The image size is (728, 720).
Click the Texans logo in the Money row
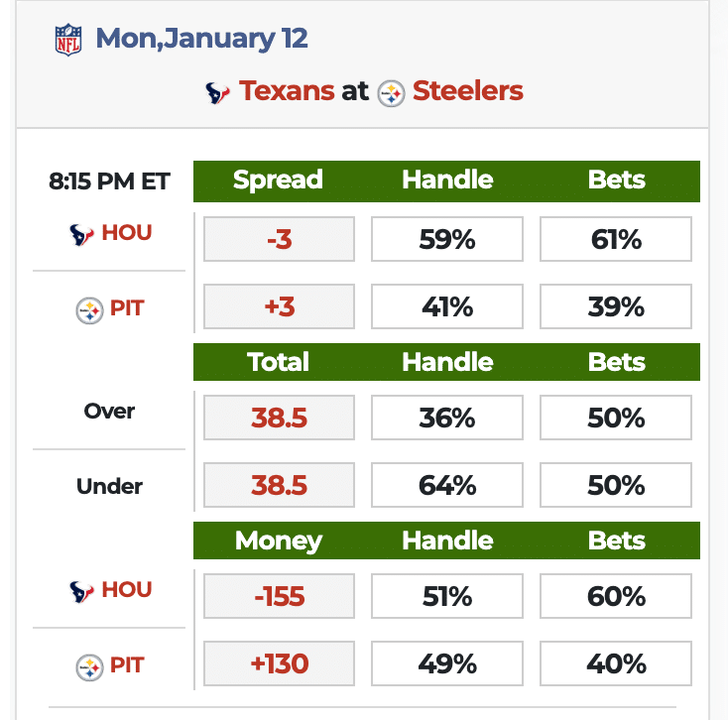tap(81, 591)
